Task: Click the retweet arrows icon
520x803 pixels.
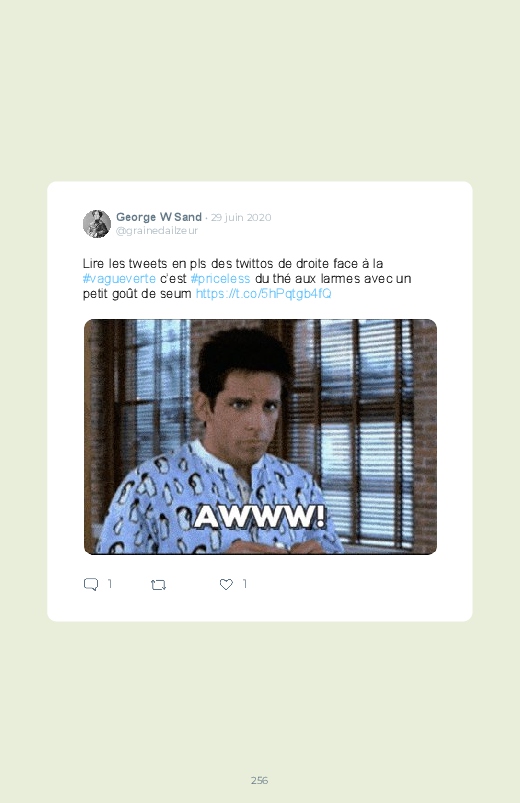Action: point(158,584)
